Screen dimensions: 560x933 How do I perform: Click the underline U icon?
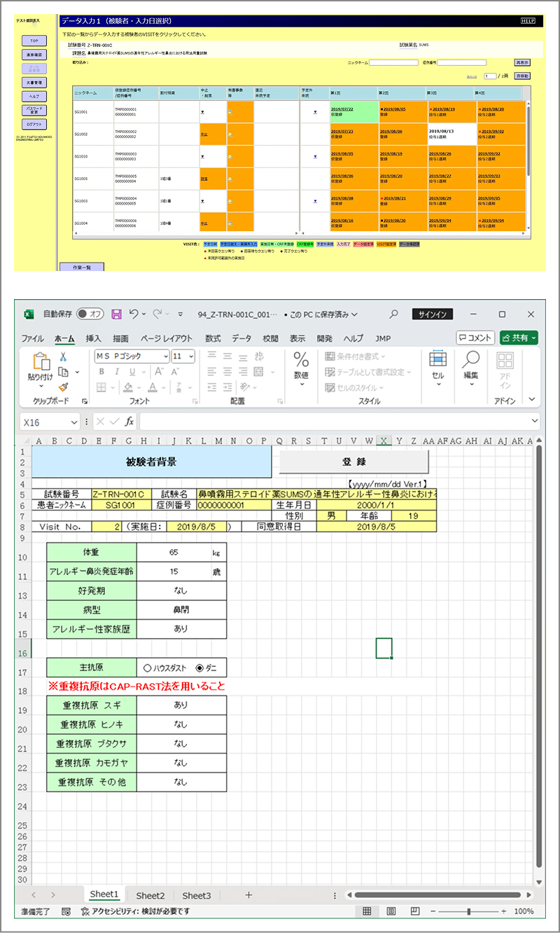point(132,371)
